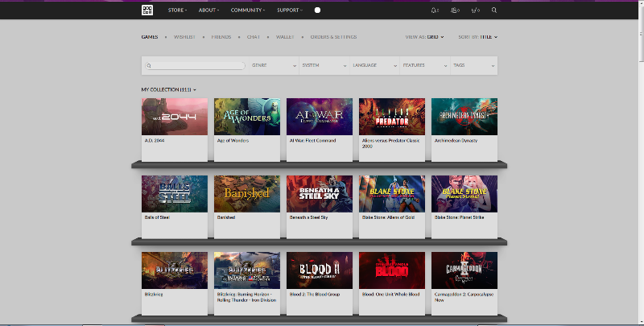
Task: Expand the GENRE filter dropdown
Action: coord(274,66)
